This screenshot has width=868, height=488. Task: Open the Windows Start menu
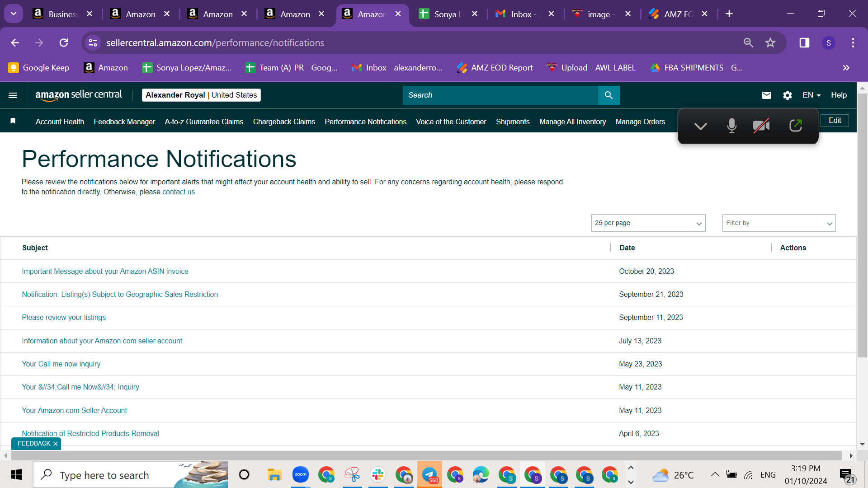point(16,475)
